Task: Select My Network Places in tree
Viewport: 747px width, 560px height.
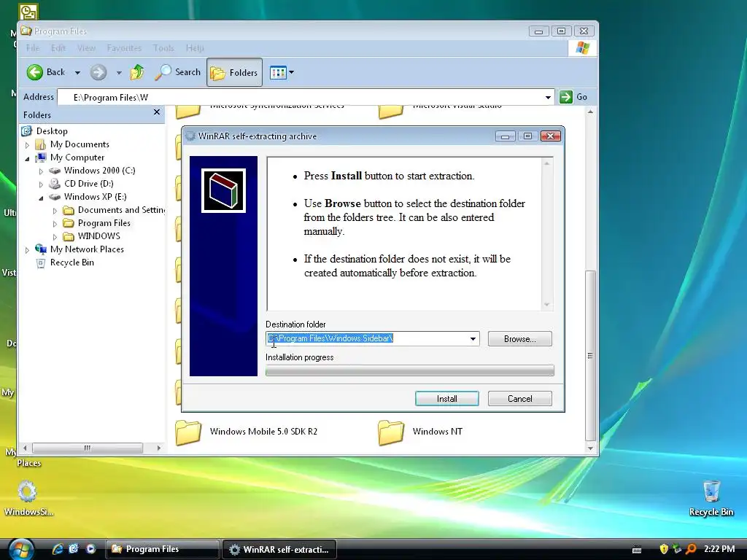Action: (x=87, y=249)
